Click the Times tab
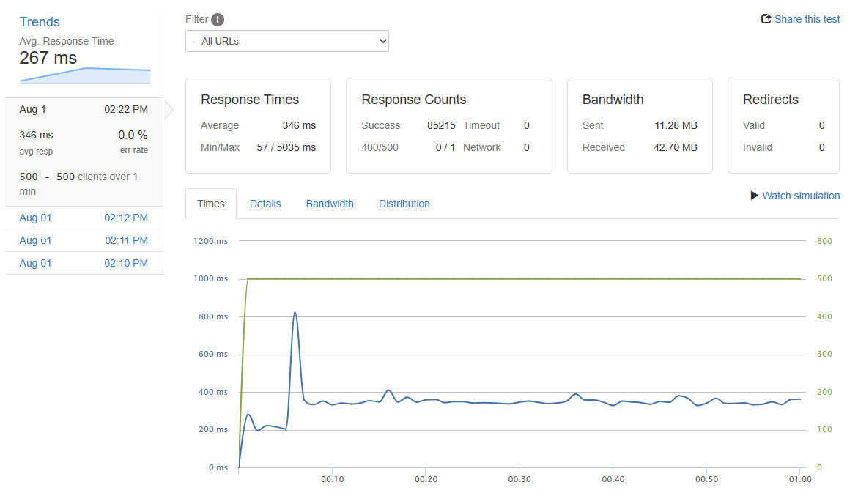 click(x=210, y=204)
